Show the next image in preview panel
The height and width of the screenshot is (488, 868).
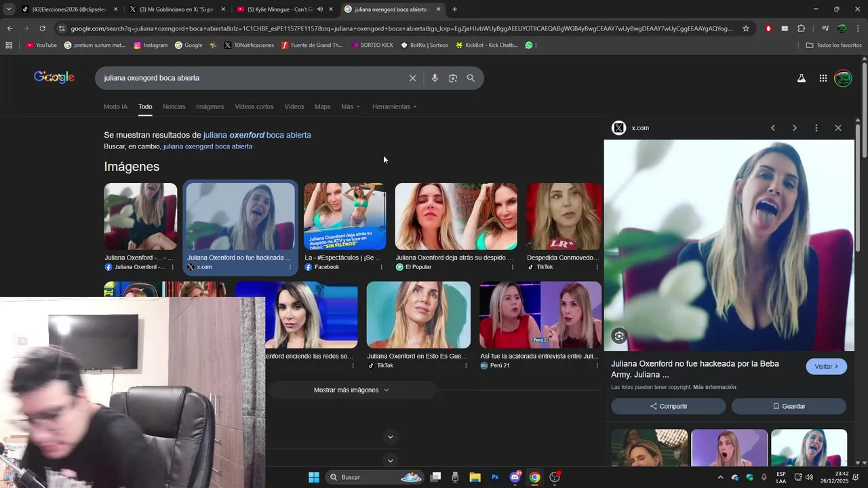click(x=795, y=127)
